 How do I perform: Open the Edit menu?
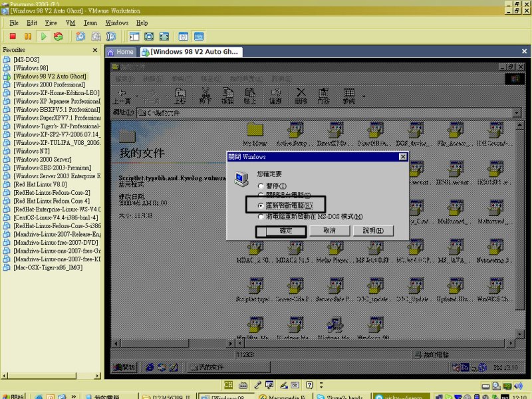[32, 23]
